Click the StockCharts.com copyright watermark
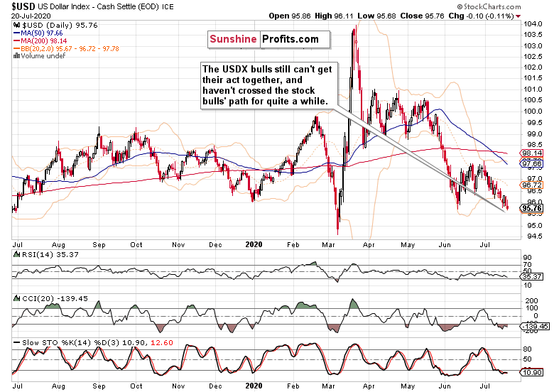554x392 pixels. [489, 6]
